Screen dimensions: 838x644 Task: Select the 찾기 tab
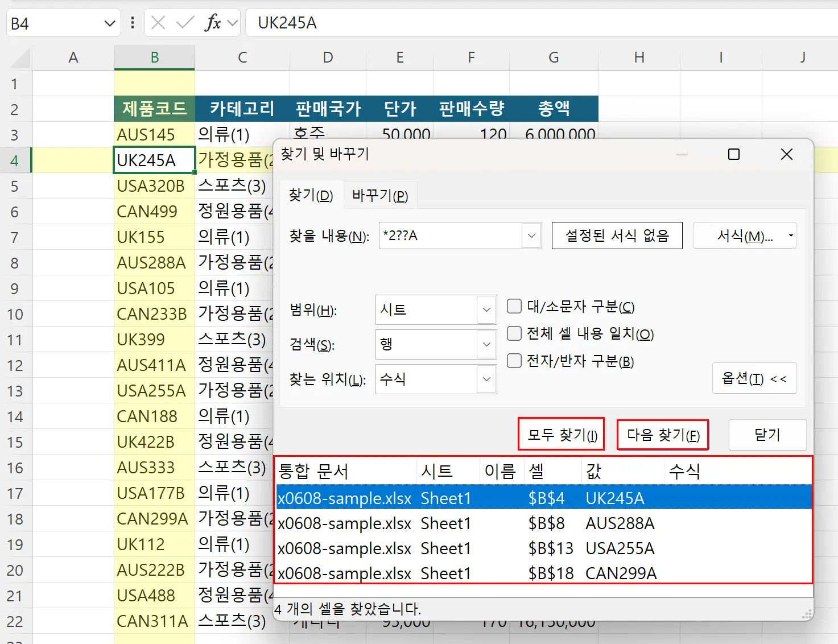(x=311, y=195)
